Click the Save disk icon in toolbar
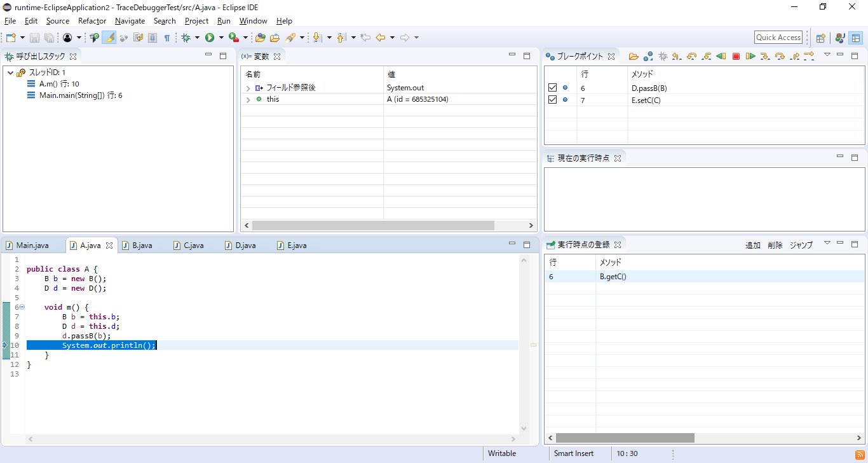The width and height of the screenshot is (868, 463). pos(35,38)
